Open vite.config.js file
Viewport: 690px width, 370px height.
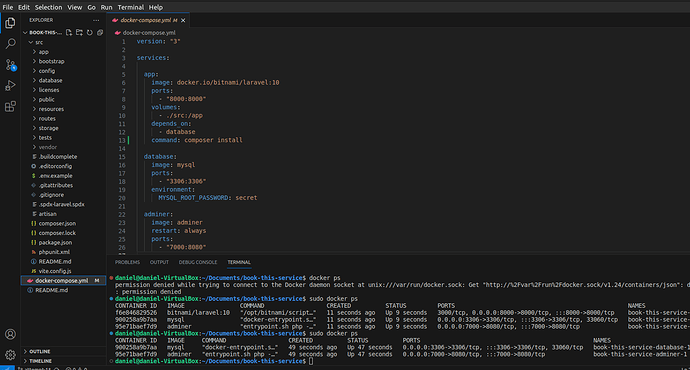pyautogui.click(x=64, y=271)
